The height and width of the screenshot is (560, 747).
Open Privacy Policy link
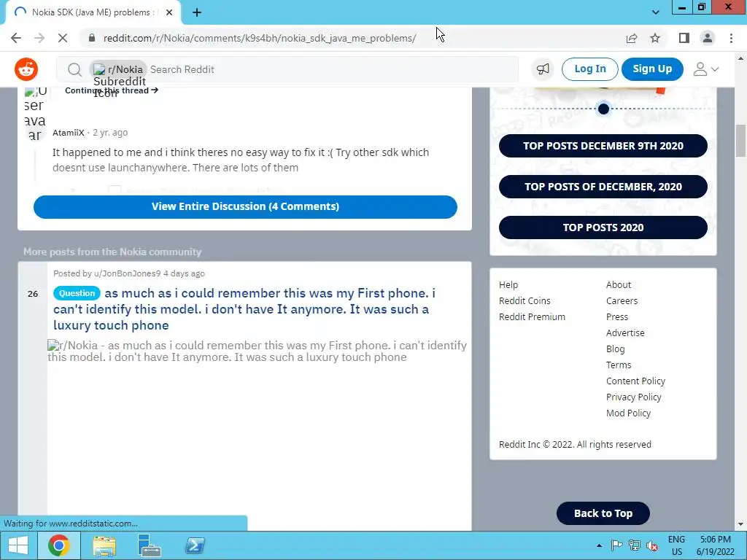coord(634,397)
